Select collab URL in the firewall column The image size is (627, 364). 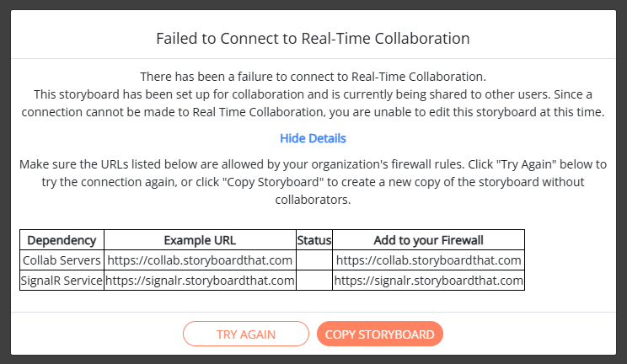[428, 260]
